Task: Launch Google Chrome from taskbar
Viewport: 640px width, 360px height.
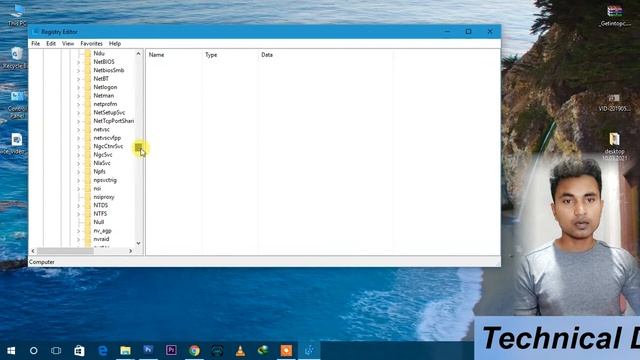Action: (194, 351)
